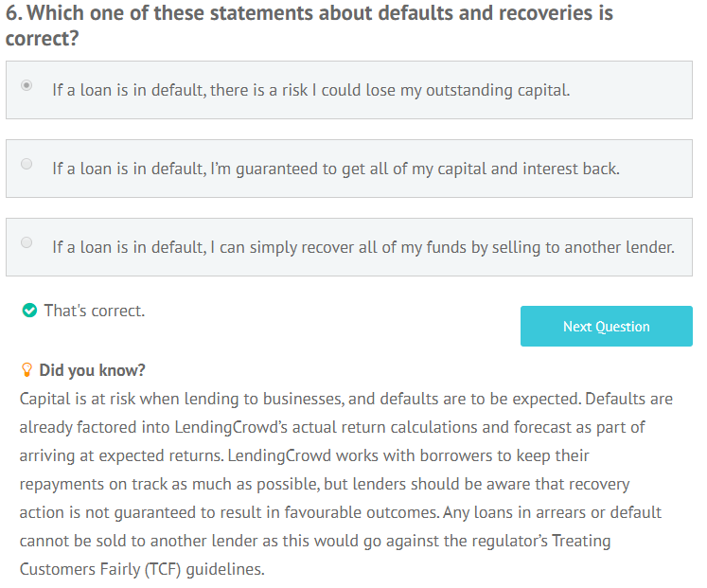Click the 'Customers Fairly (TCF) guidelines' text
Screen dimensions: 707x588
click(142, 569)
